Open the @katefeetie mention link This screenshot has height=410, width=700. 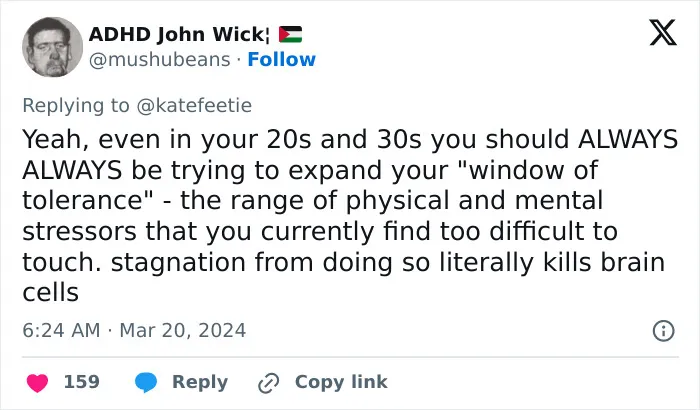click(x=194, y=105)
